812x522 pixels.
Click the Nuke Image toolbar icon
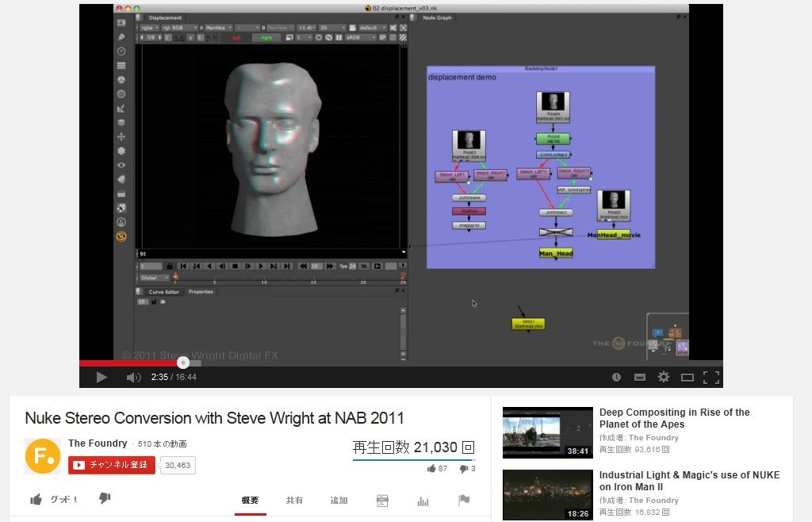[121, 23]
